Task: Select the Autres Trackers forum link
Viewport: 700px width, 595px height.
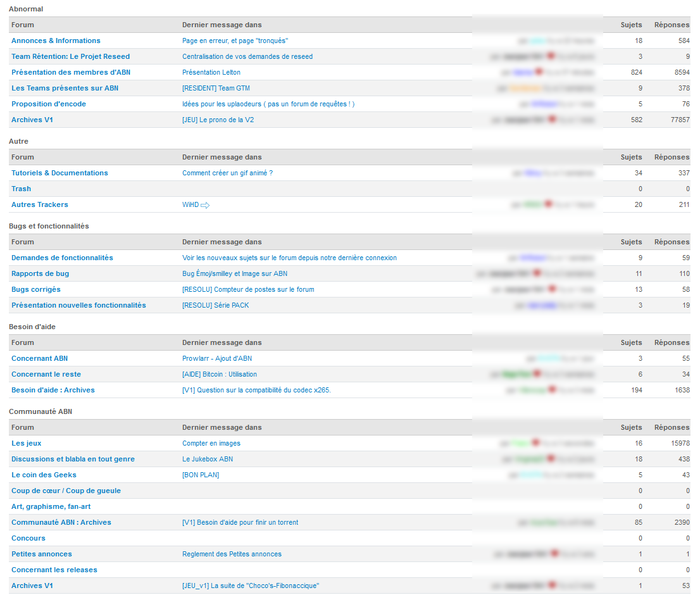Action: pos(40,205)
